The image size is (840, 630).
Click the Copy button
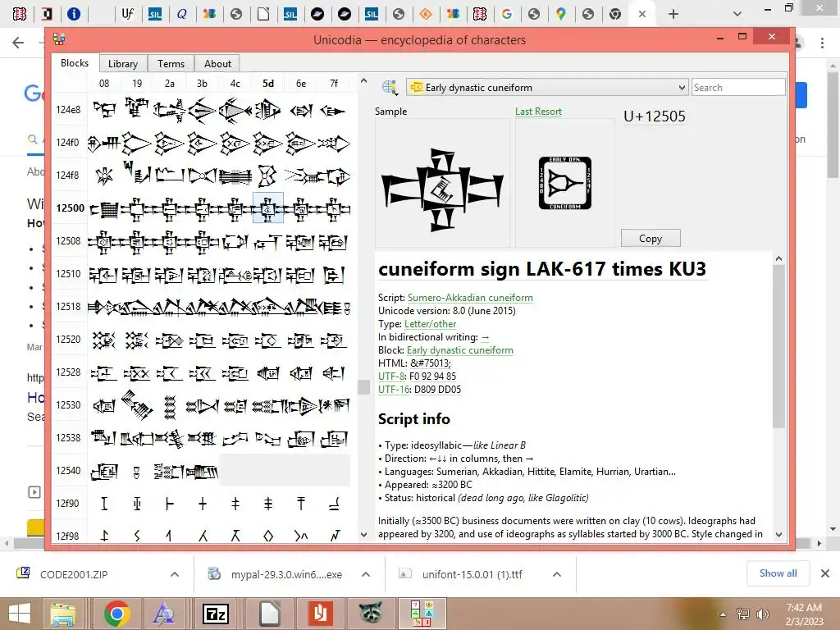click(x=651, y=239)
